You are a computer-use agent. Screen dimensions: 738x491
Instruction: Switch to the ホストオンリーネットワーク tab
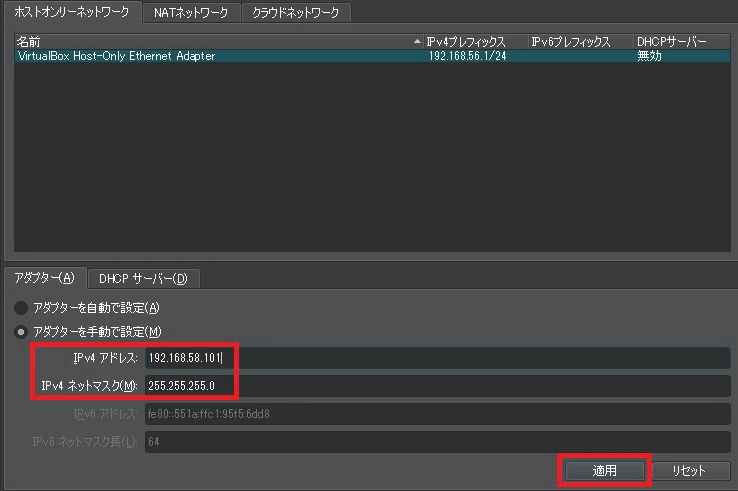point(72,12)
